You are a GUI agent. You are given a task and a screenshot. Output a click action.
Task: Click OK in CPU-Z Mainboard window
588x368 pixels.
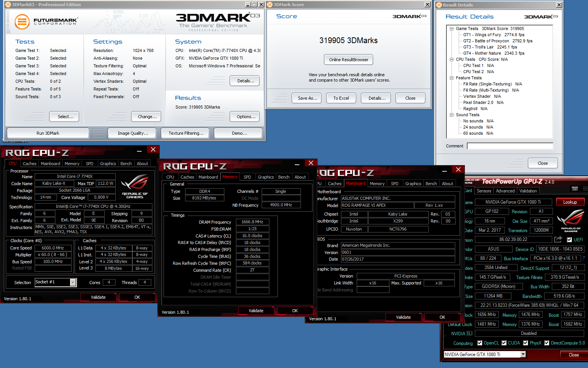click(442, 317)
